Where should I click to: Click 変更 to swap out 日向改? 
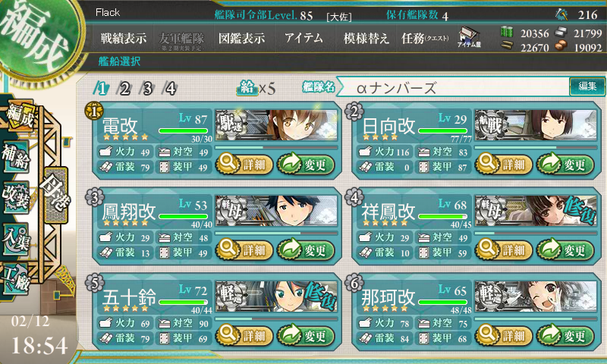coord(565,164)
